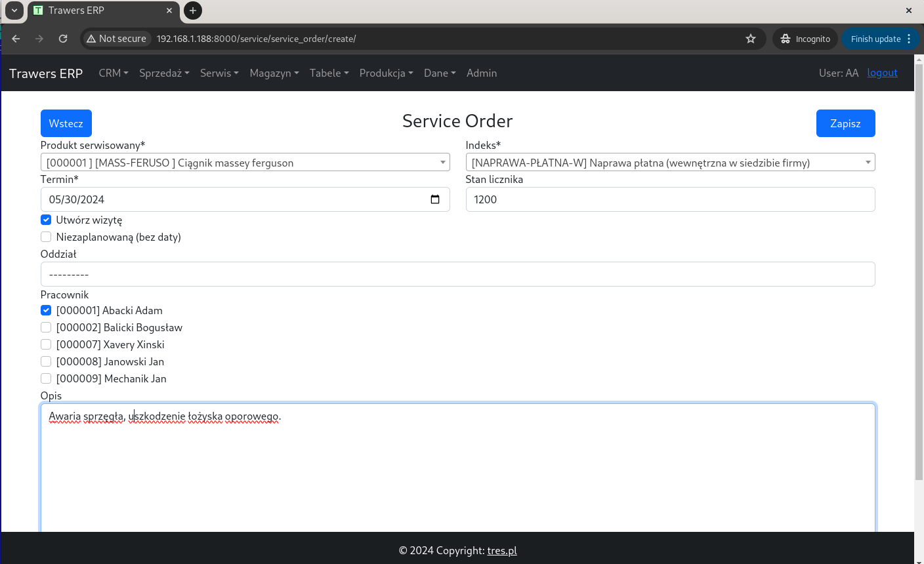Open the Admin nav link
The height and width of the screenshot is (564, 924).
482,73
